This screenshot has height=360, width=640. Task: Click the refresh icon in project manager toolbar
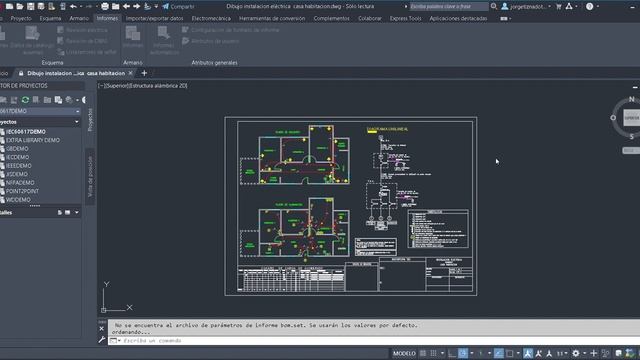(x=25, y=100)
